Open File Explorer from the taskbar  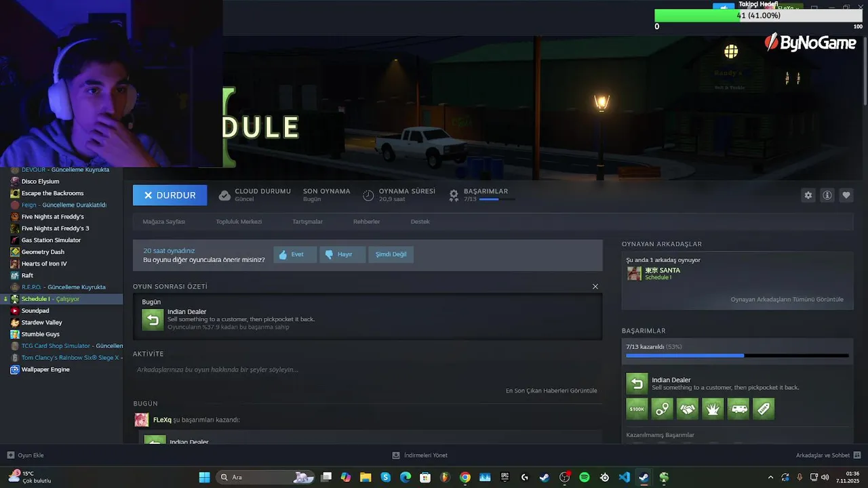coord(366,477)
